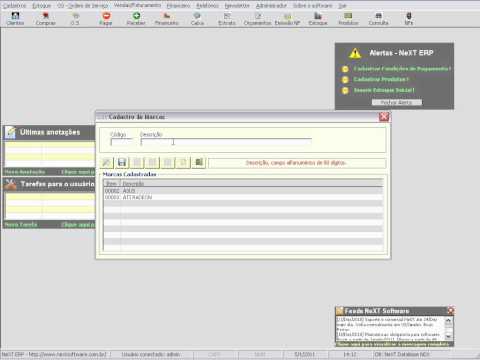The height and width of the screenshot is (360, 480).
Task: Open the Sair menu
Action: (x=342, y=6)
